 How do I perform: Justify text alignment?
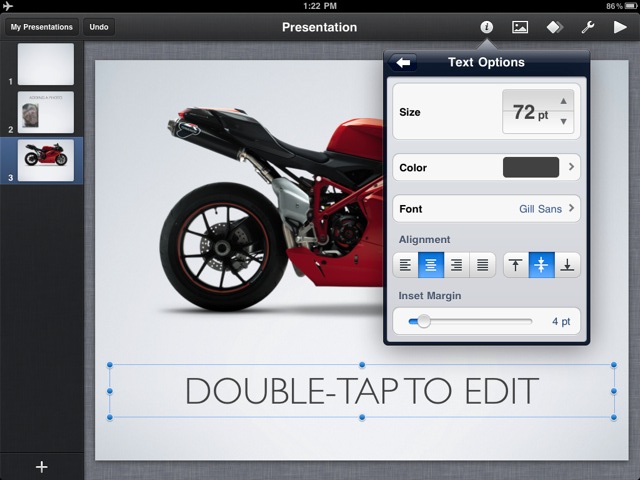click(x=482, y=265)
